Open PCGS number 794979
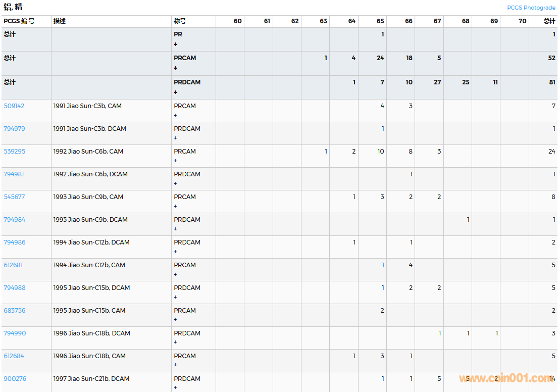The image size is (560, 392). pyautogui.click(x=14, y=129)
